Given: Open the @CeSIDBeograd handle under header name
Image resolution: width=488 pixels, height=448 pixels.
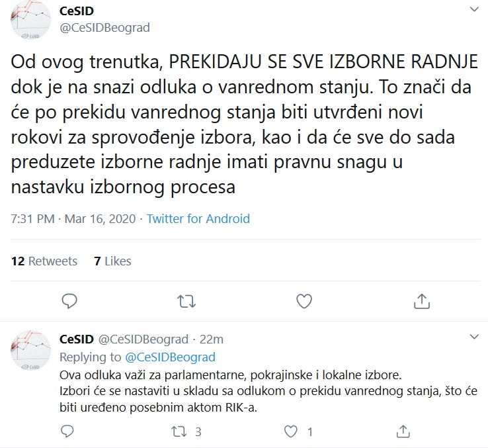Looking at the screenshot, I should (104, 27).
